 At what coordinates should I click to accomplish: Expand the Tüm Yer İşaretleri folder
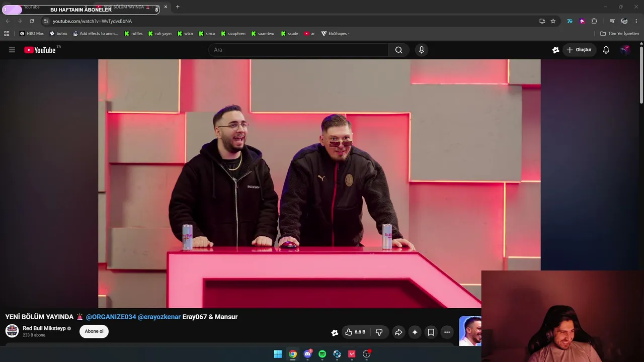[619, 34]
